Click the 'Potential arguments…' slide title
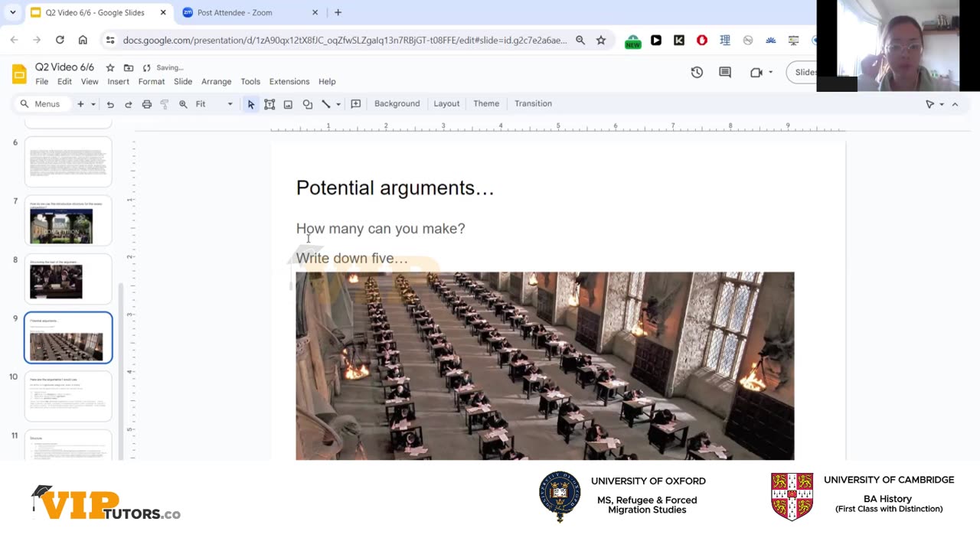Screen dimensions: 980x551 (395, 188)
